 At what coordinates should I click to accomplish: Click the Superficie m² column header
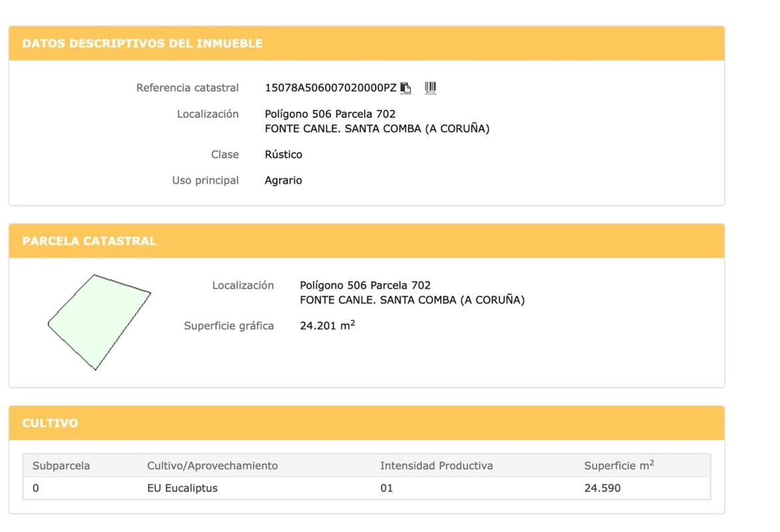tap(618, 465)
